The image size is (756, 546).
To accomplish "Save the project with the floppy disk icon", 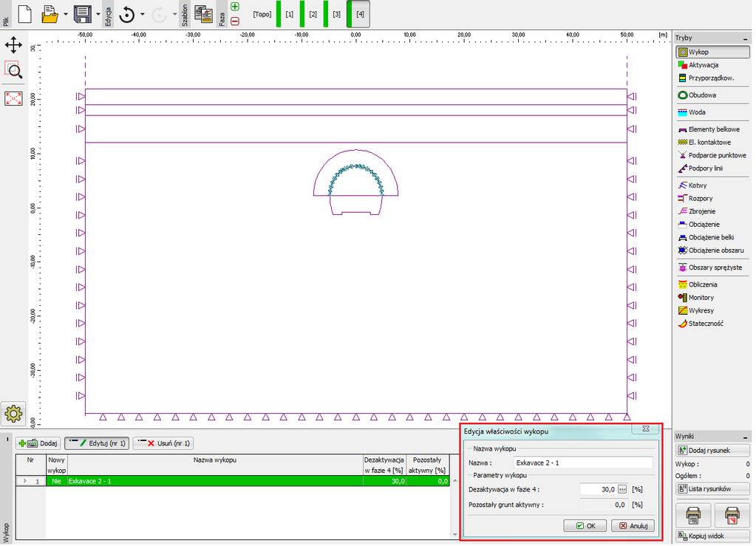I will [x=83, y=14].
